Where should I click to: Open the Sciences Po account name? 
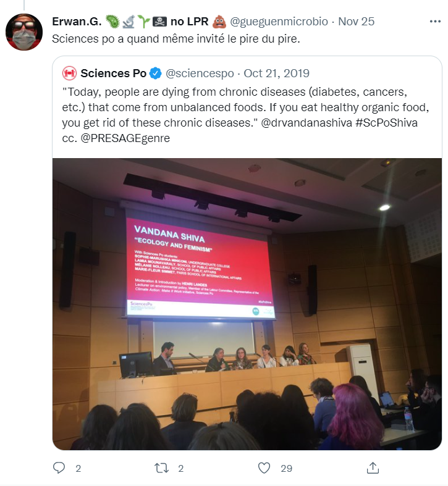point(113,73)
